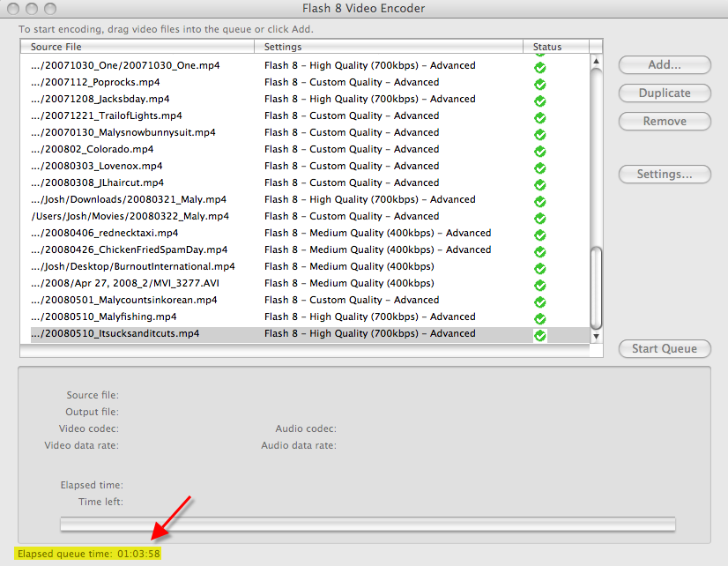
Task: Click status checkmark for 20070130_Malysnowbunnysuit.mp4
Action: (x=539, y=135)
